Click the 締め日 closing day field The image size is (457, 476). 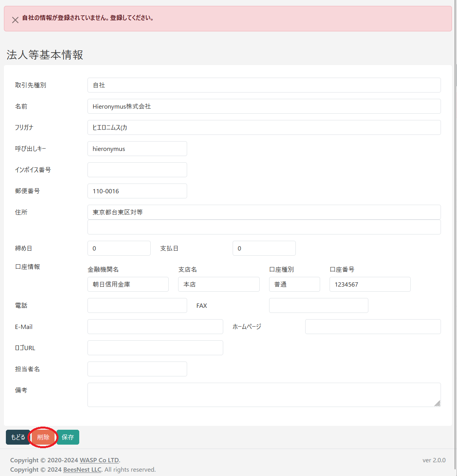point(118,248)
